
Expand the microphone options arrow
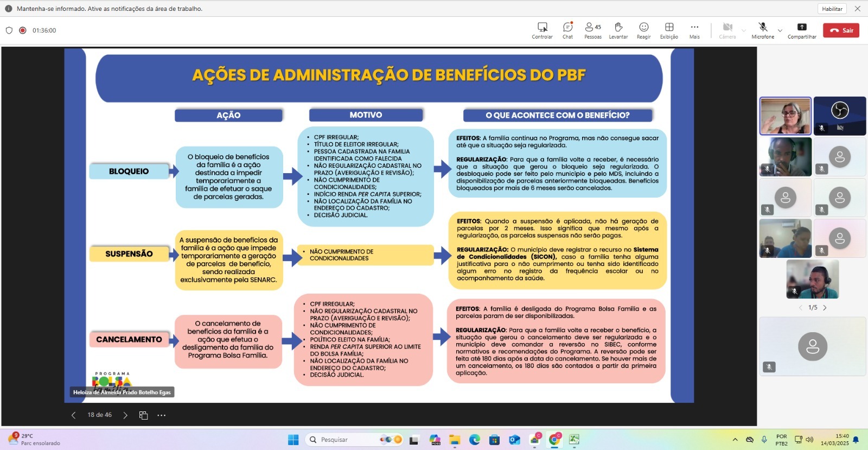[x=780, y=30]
